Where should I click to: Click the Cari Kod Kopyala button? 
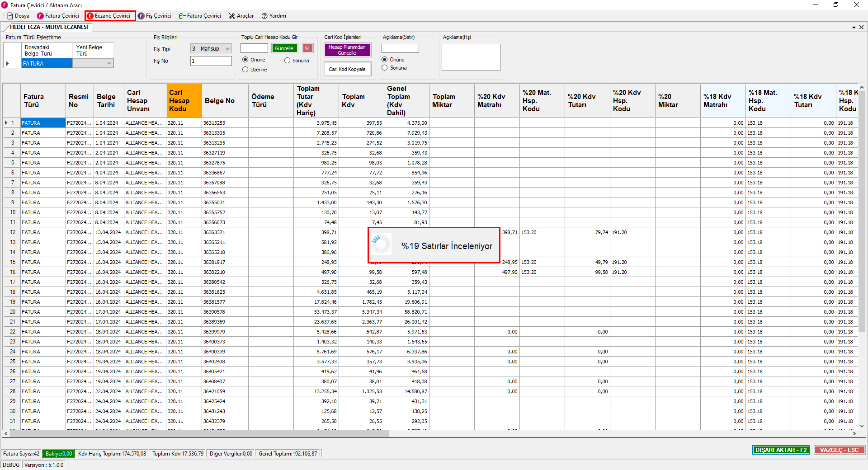click(x=347, y=69)
